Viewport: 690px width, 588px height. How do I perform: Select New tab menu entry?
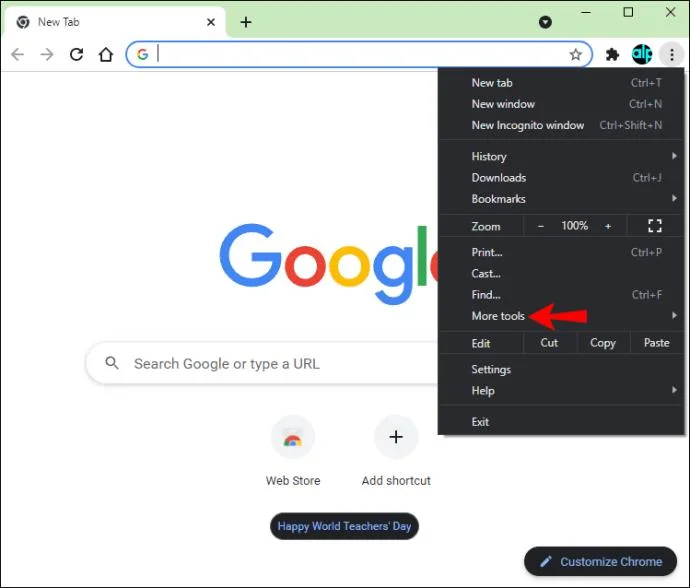pos(562,83)
